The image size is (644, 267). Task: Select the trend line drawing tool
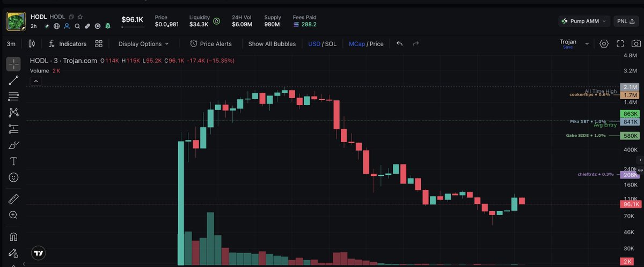13,80
